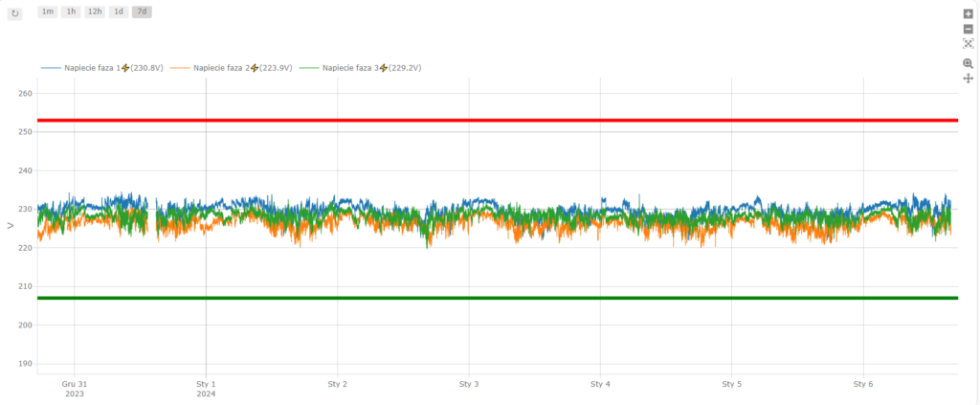Switch to the 1d time range
Image resolution: width=980 pixels, height=405 pixels.
(x=118, y=11)
